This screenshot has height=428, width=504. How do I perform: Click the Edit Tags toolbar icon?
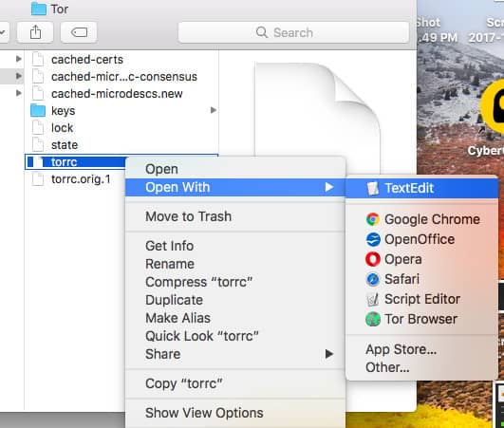click(79, 32)
